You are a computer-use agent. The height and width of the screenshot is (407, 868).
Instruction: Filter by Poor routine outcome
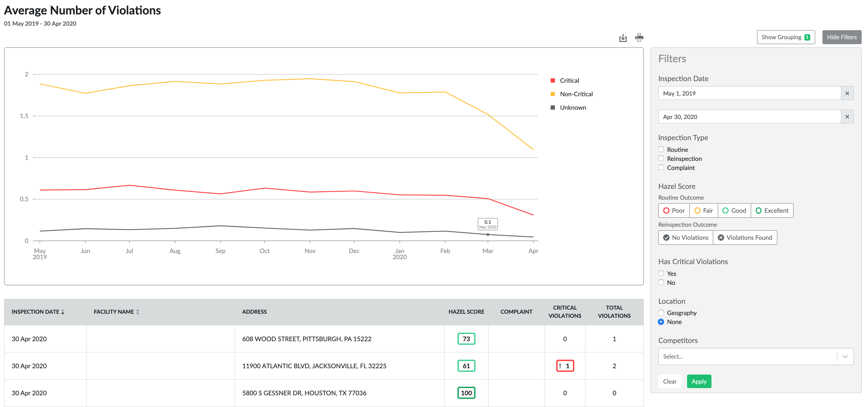[x=674, y=211]
